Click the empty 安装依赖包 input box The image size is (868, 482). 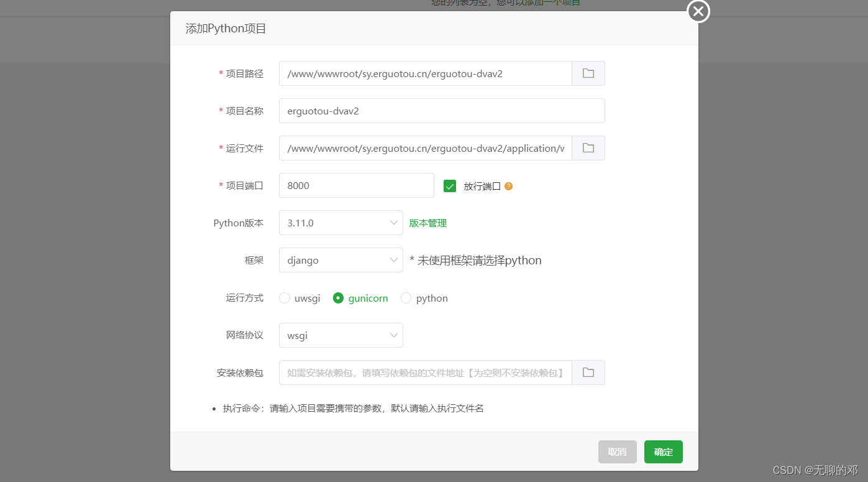pyautogui.click(x=425, y=372)
